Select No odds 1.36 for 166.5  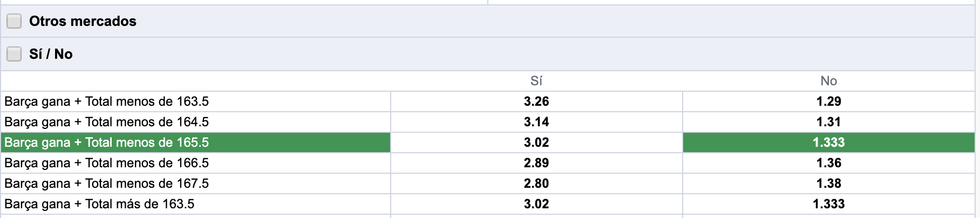[x=829, y=163]
